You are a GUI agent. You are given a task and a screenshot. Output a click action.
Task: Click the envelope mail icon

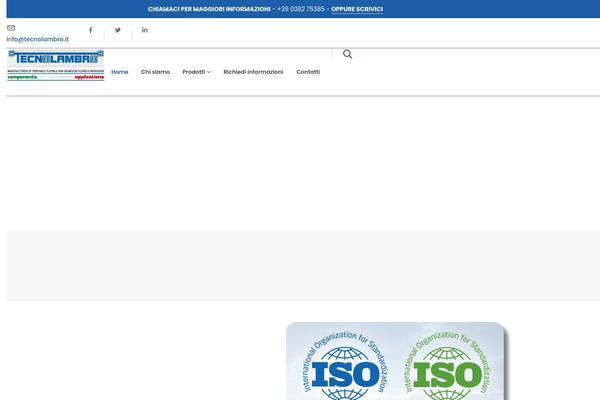pos(11,28)
